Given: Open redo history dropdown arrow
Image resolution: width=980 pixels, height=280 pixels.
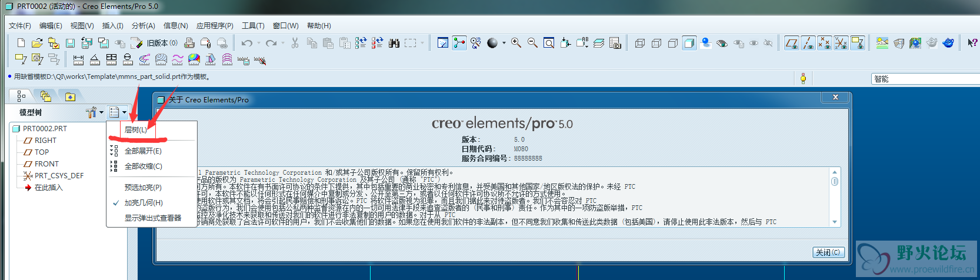Looking at the screenshot, I should point(283,43).
